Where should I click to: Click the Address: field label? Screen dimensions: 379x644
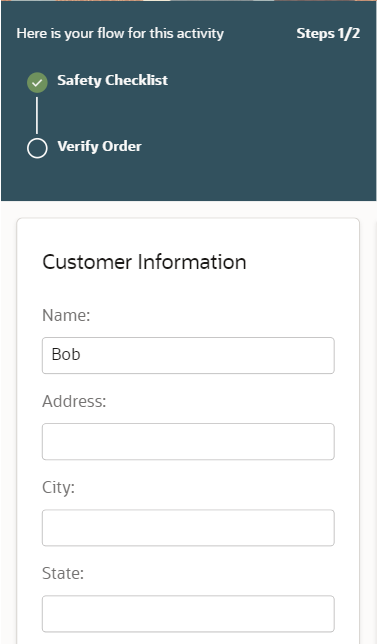(74, 401)
